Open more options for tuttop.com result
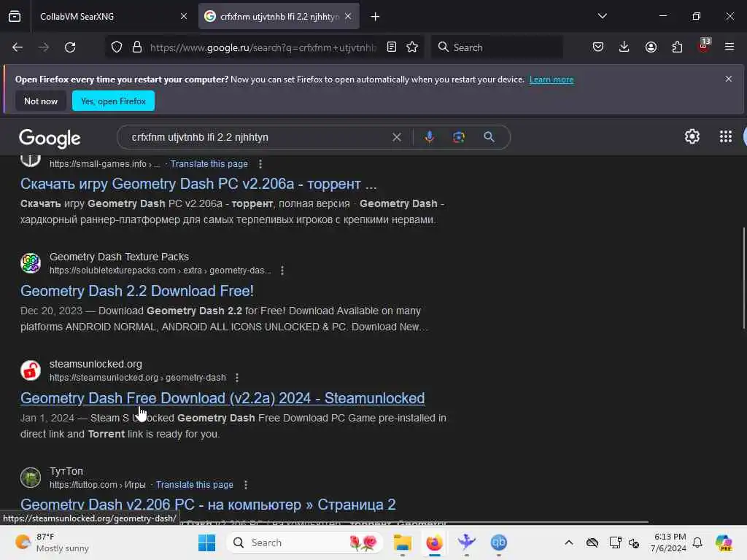The image size is (747, 560). pyautogui.click(x=246, y=485)
